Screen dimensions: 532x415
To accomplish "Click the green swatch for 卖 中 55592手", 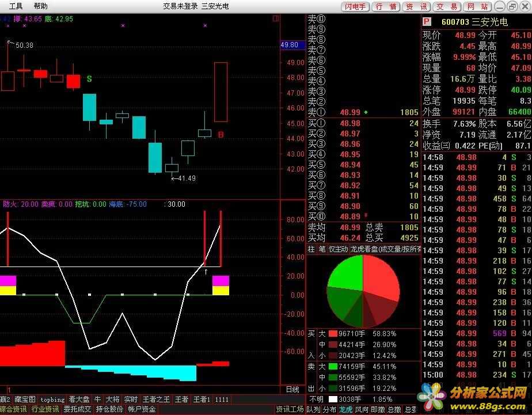I will (x=333, y=378).
